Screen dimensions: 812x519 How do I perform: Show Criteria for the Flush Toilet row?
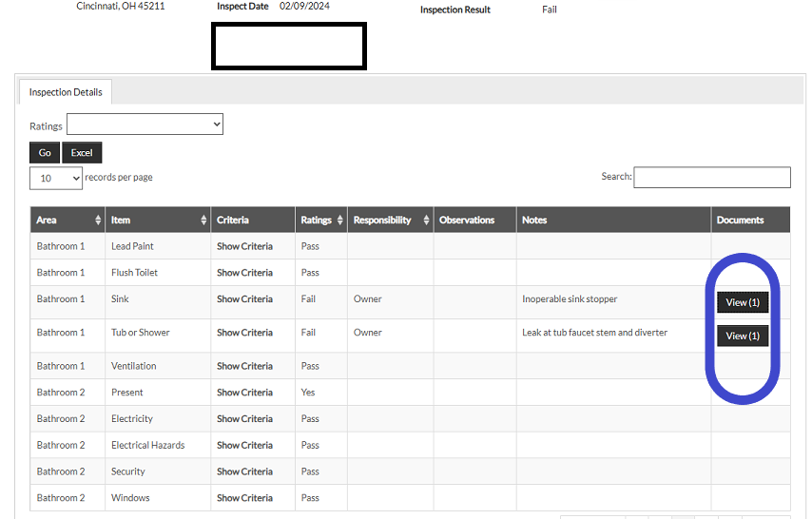[x=244, y=273]
